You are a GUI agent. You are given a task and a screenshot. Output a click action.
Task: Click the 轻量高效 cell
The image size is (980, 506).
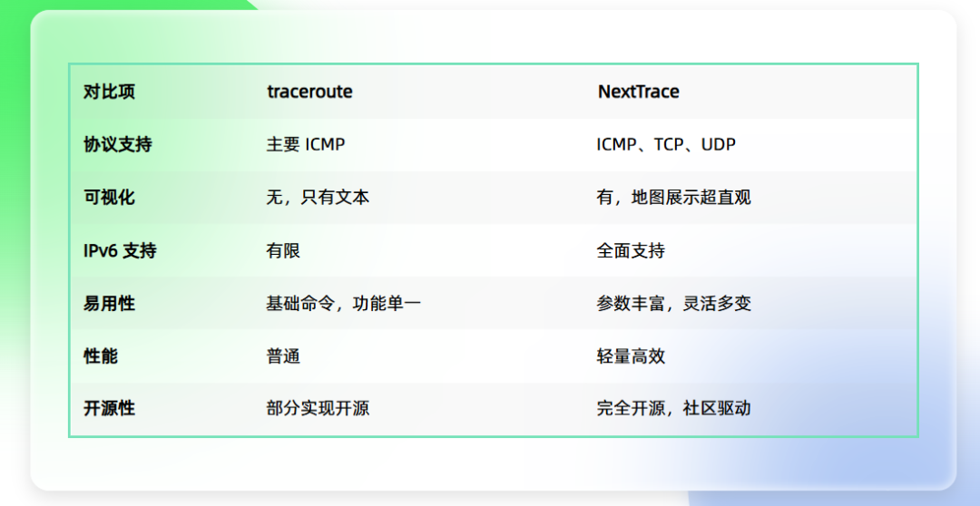click(x=631, y=356)
